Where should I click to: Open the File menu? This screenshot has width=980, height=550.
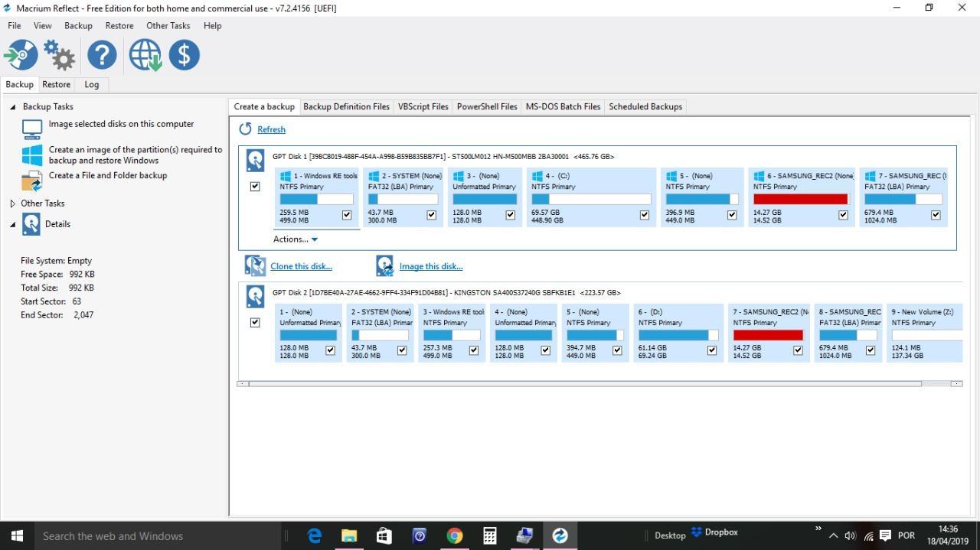(15, 25)
